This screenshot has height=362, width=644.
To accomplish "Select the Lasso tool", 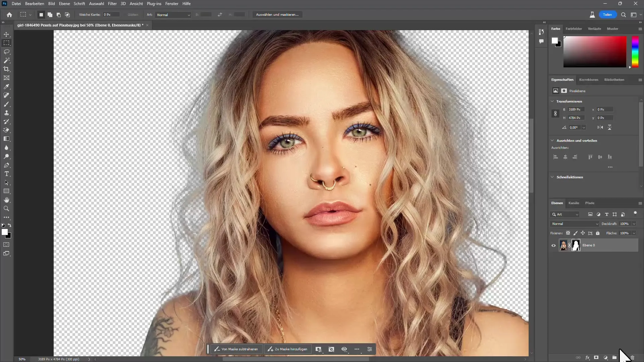I will (x=7, y=52).
